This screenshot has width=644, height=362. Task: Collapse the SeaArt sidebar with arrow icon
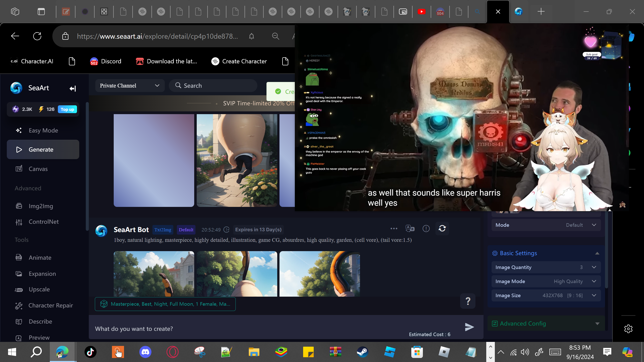click(73, 88)
